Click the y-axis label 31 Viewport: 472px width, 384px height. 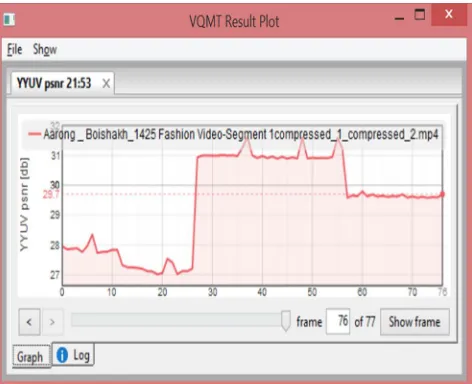click(56, 155)
